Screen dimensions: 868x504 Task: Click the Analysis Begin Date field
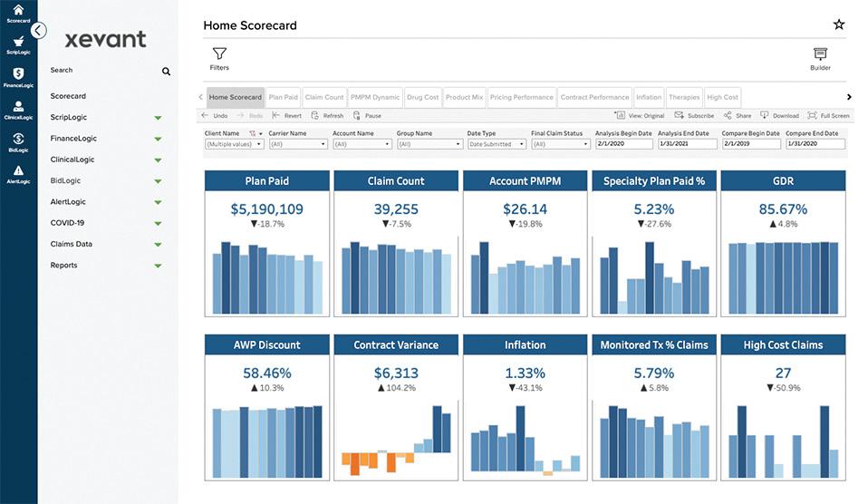point(624,143)
